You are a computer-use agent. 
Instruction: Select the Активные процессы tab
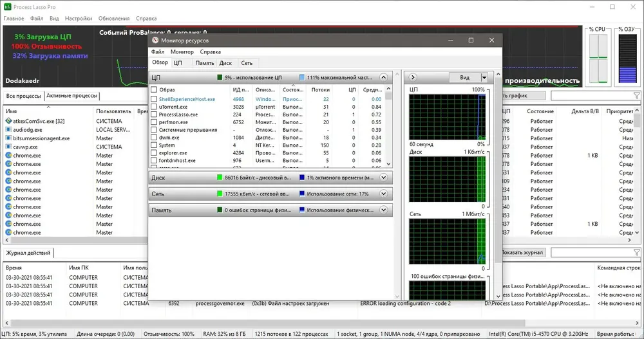72,96
